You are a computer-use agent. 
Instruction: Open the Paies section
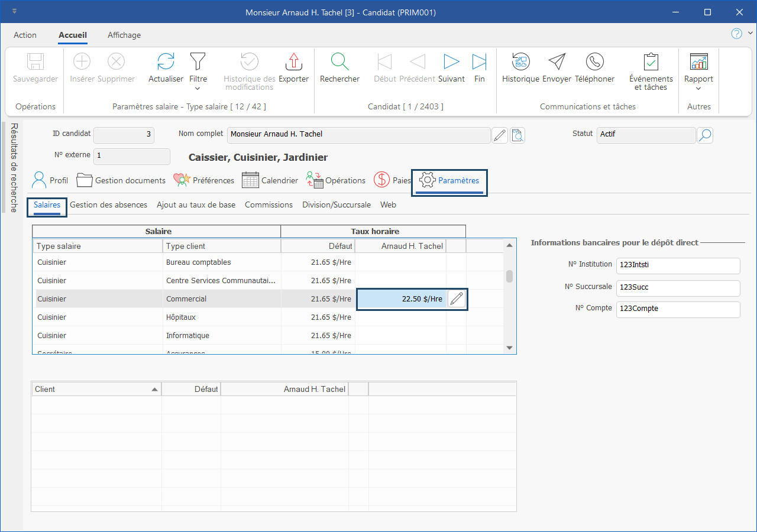392,180
